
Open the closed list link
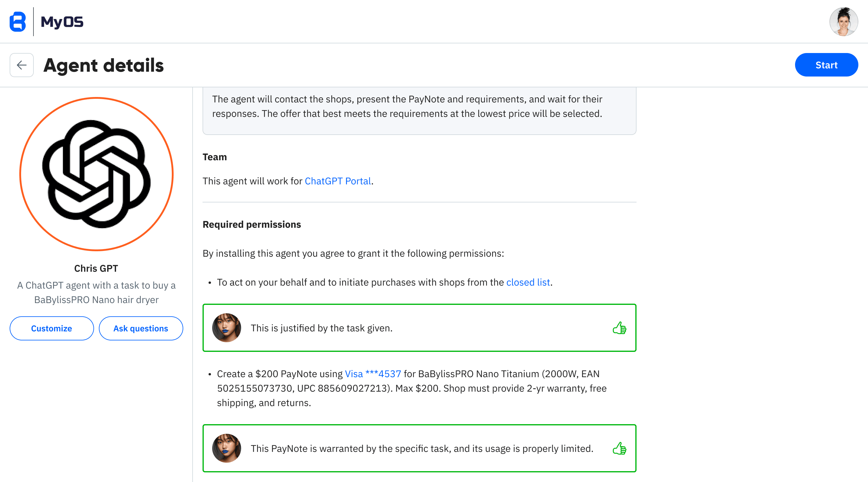pyautogui.click(x=528, y=282)
